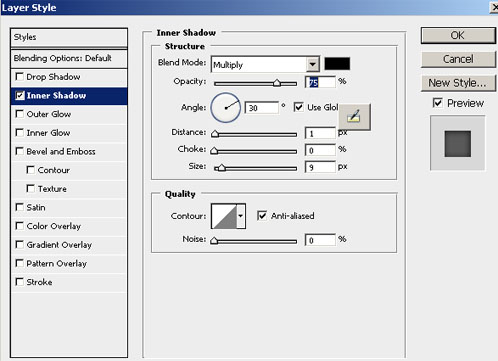Tick the Contour sub-option checkbox
This screenshot has width=498, height=361.
point(30,170)
